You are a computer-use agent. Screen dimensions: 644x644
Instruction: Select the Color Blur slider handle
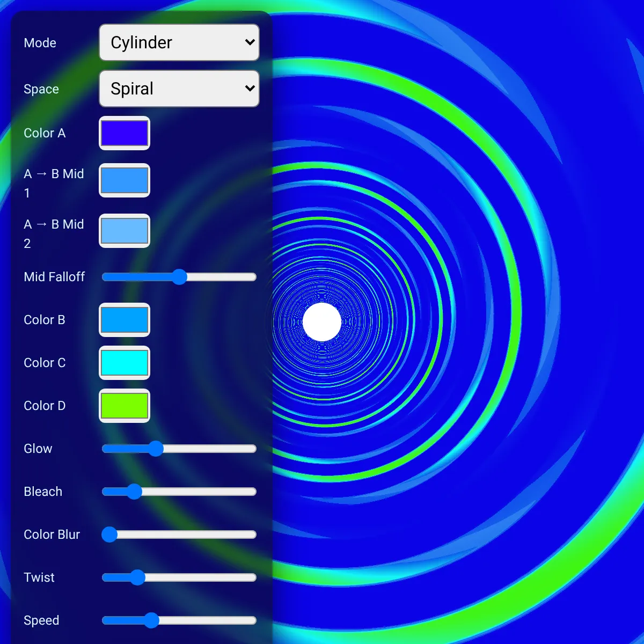[x=110, y=535]
